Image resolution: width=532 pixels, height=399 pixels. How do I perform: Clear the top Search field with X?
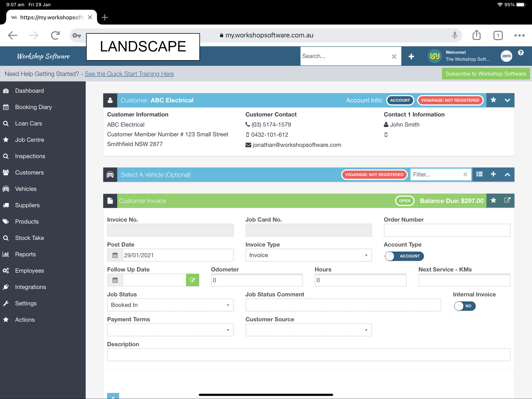point(394,57)
